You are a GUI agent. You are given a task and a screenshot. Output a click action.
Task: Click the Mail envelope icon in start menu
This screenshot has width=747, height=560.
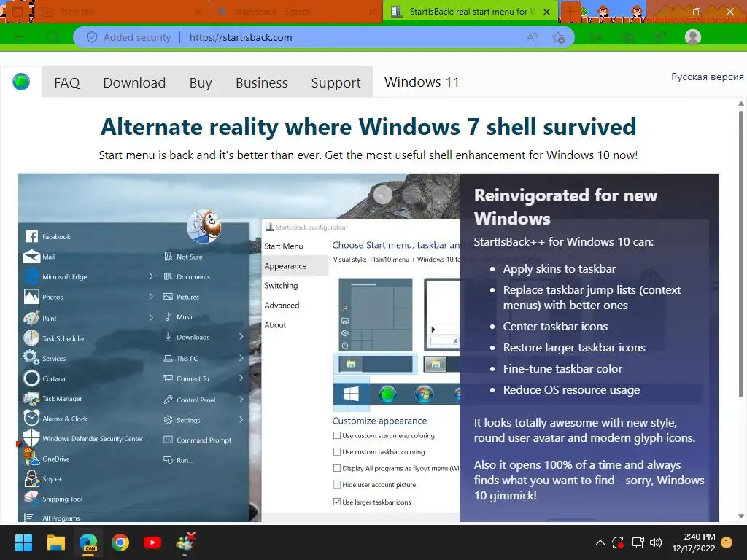click(x=31, y=257)
